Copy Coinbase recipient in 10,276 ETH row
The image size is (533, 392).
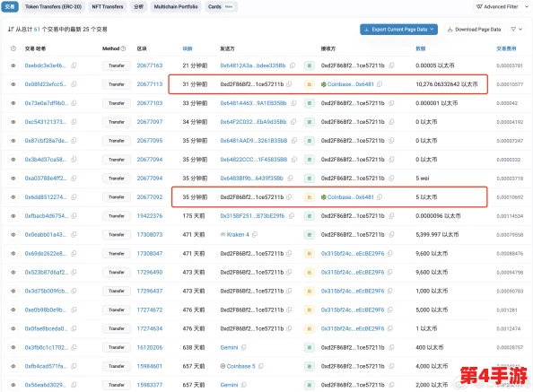coord(380,84)
